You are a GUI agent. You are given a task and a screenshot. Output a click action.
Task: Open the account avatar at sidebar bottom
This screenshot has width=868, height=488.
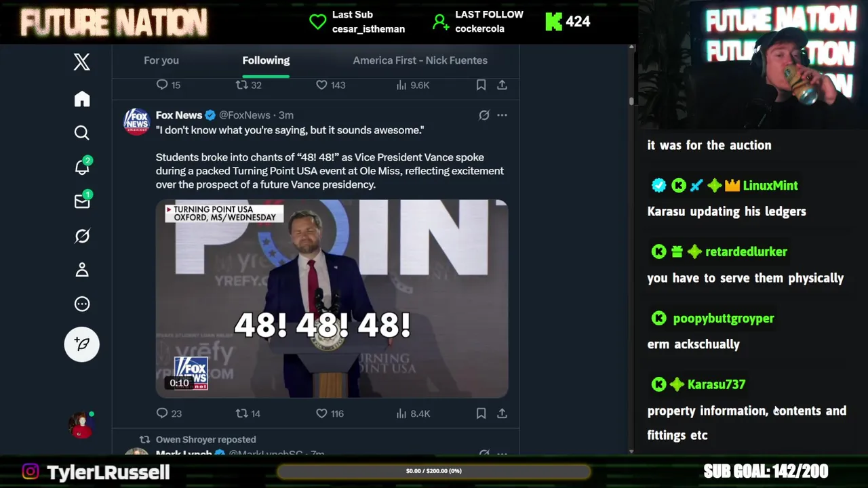[82, 425]
